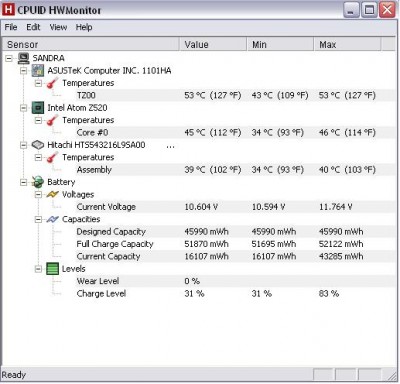
Task: Open the Help menu
Action: click(84, 27)
